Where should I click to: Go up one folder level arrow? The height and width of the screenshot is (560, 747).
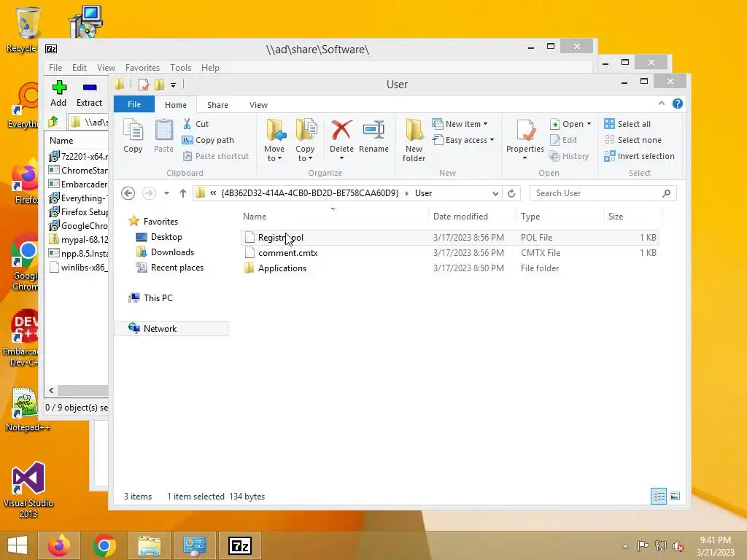183,193
